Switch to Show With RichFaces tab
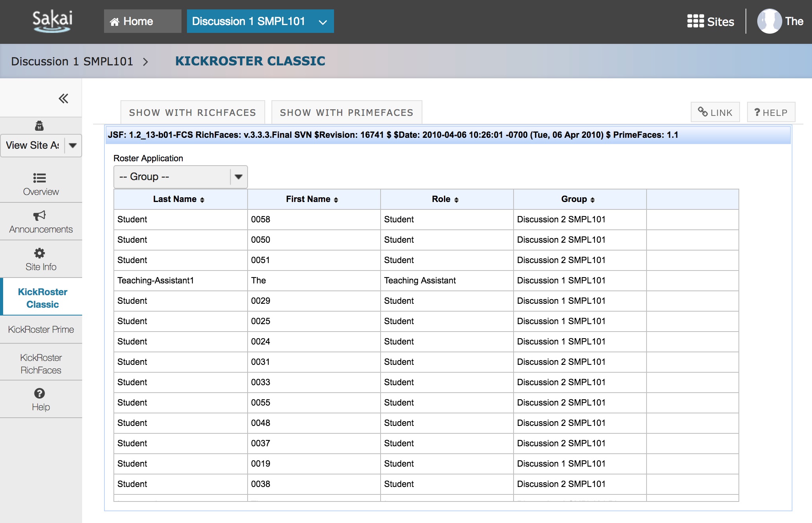The width and height of the screenshot is (812, 523). (192, 113)
